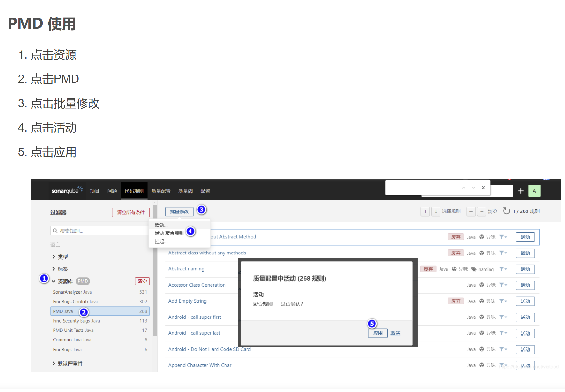Click the down-arrow select rule icon
The height and width of the screenshot is (392, 565).
(436, 211)
